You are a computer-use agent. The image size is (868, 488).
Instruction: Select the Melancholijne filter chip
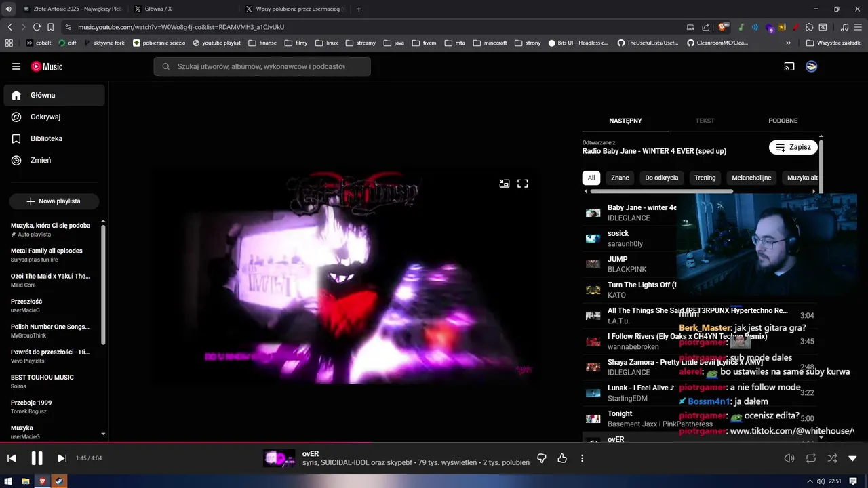[x=751, y=178]
